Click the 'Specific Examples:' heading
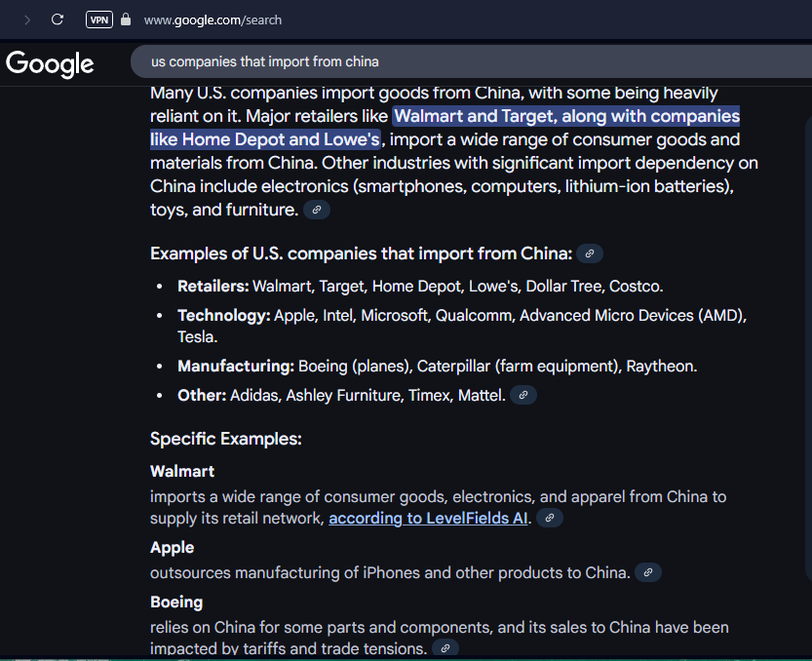The height and width of the screenshot is (661, 812). (226, 439)
